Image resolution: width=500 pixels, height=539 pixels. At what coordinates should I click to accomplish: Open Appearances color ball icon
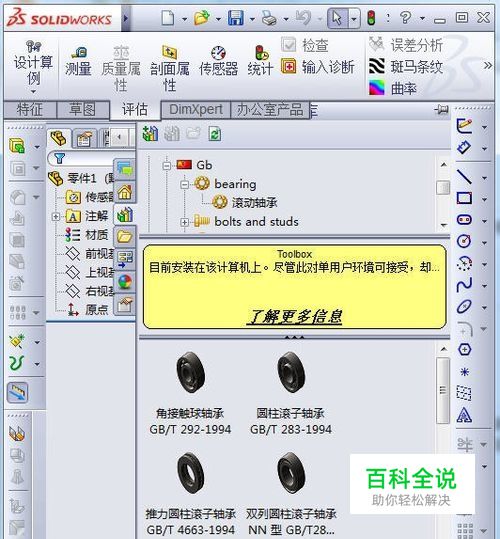(124, 282)
